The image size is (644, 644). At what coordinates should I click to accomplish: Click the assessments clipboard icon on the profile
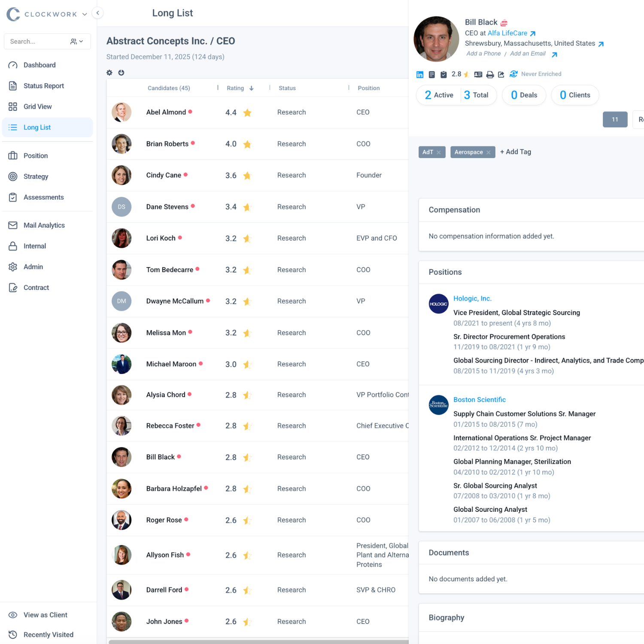click(x=444, y=74)
